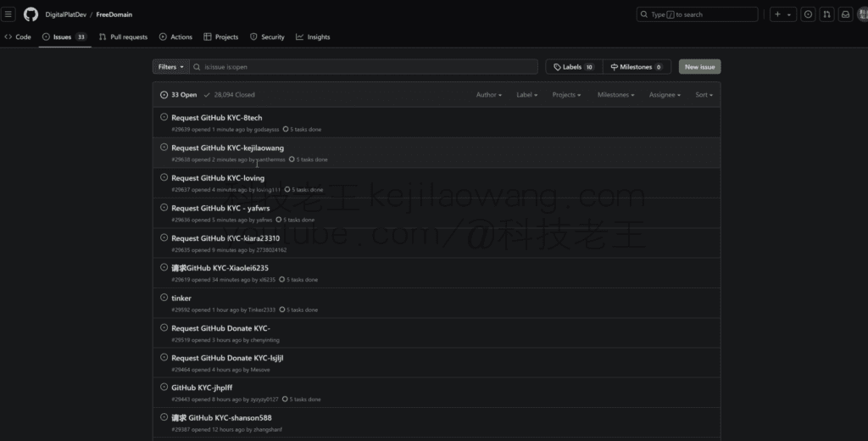The height and width of the screenshot is (441, 868).
Task: Open the pull requests icon in header
Action: coord(826,14)
